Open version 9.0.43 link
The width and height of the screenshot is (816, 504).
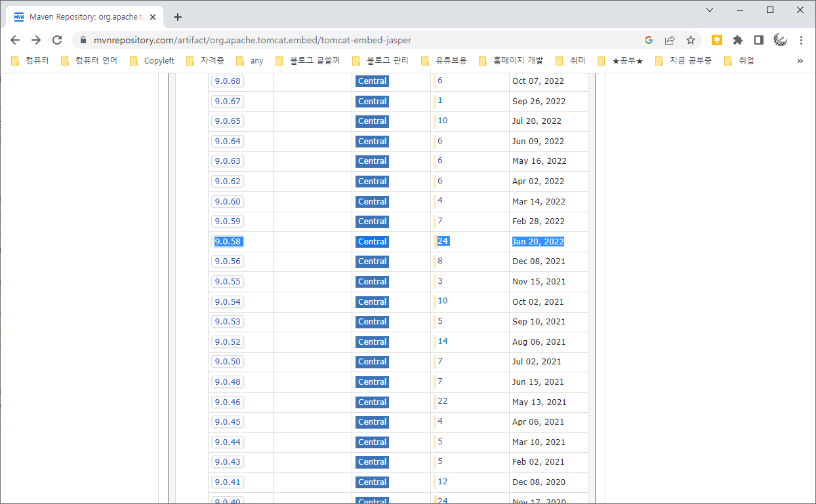coord(228,462)
